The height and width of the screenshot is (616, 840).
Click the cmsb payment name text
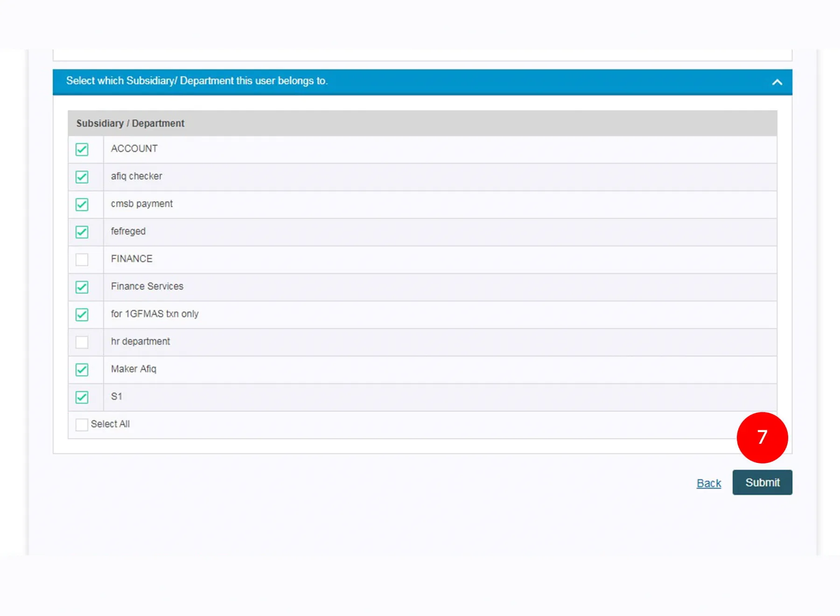click(x=141, y=204)
